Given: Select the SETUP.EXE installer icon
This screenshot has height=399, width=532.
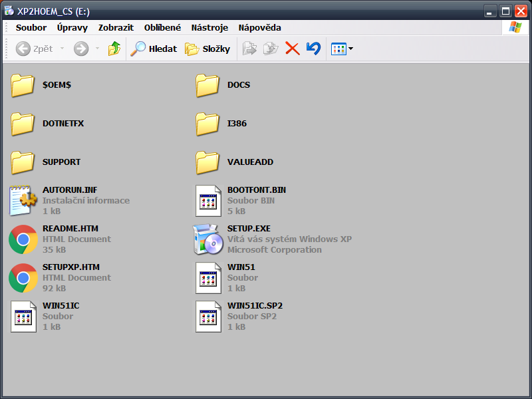Looking at the screenshot, I should (x=208, y=239).
